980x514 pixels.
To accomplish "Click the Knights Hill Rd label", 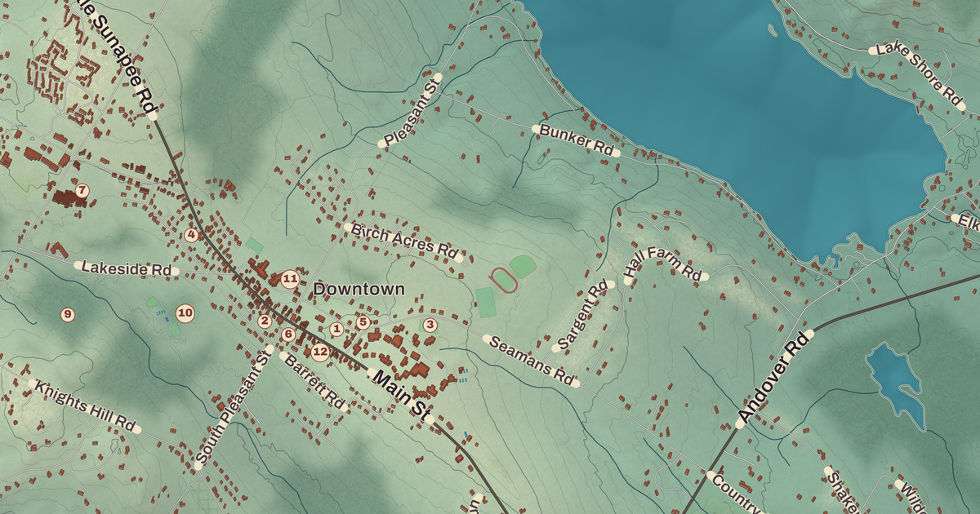I will tap(84, 405).
